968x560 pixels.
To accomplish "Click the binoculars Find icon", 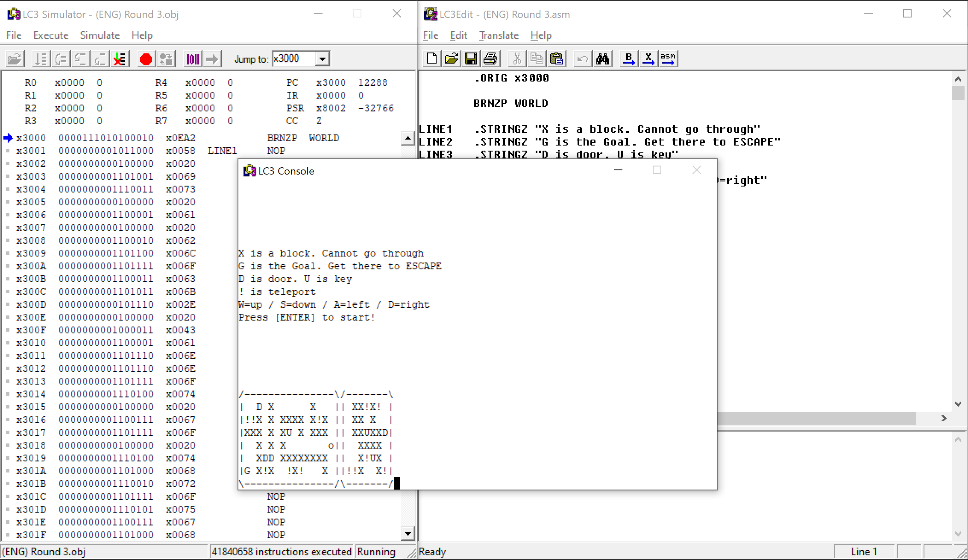I will (x=602, y=59).
